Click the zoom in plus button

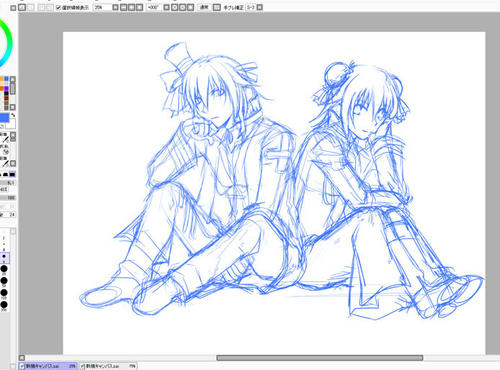131,7
